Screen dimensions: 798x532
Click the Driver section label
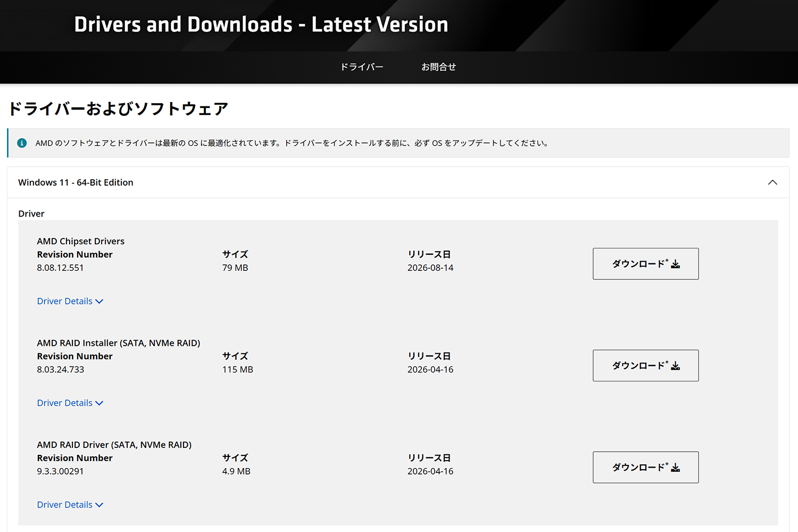31,214
